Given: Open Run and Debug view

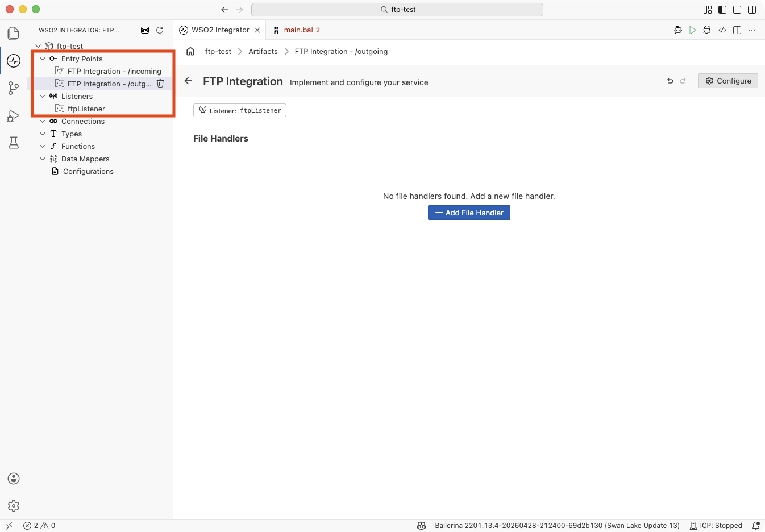Looking at the screenshot, I should [14, 116].
